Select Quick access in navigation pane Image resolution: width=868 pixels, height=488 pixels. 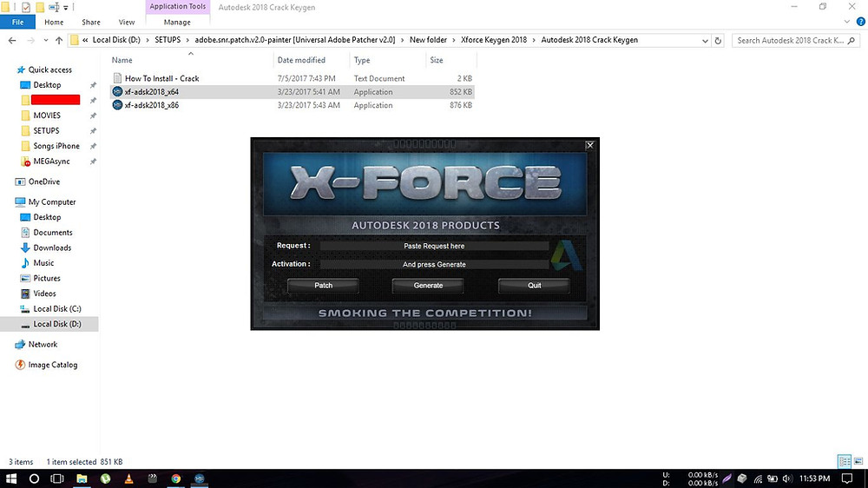49,69
